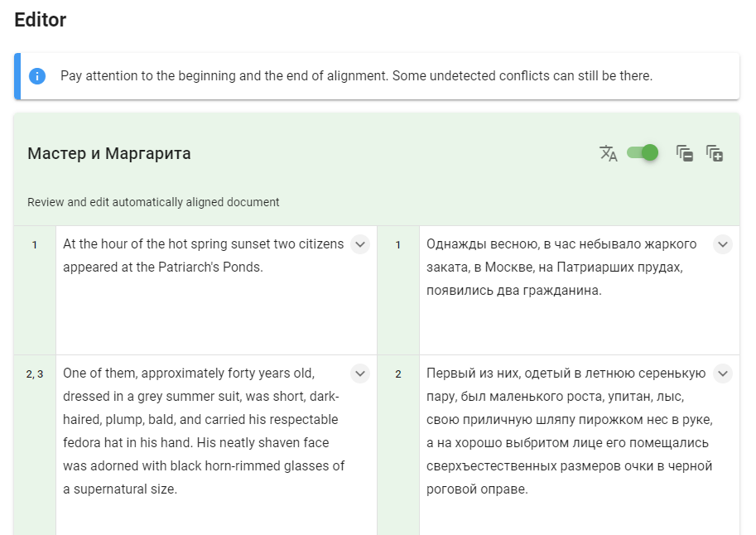
Task: Expand the chevron on the 'Первый из них' cell
Action: coord(723,374)
